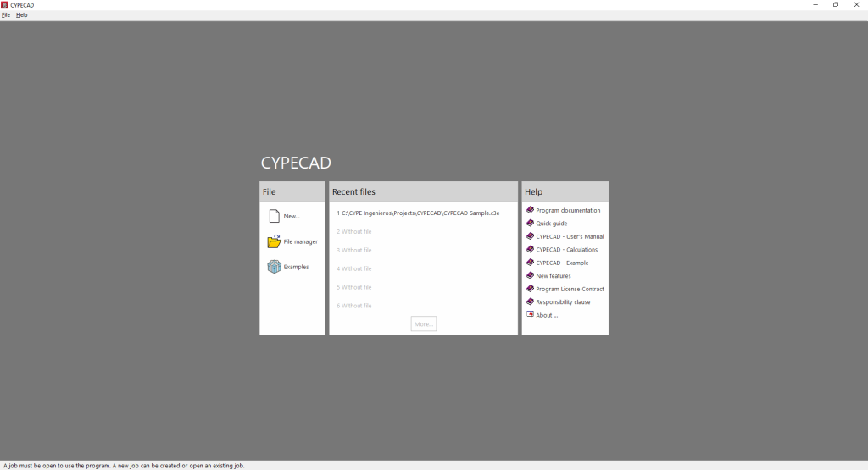Click the More... button in Recent files
This screenshot has height=470, width=868.
pos(424,324)
